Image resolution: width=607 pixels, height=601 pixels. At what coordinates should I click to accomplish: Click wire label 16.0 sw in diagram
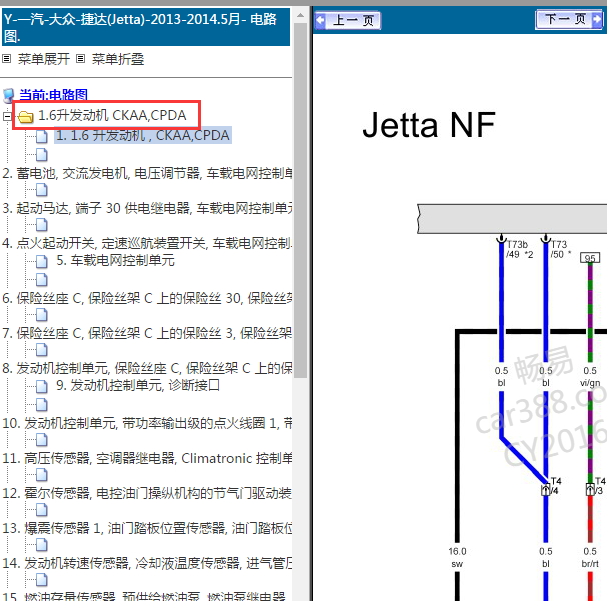point(457,557)
